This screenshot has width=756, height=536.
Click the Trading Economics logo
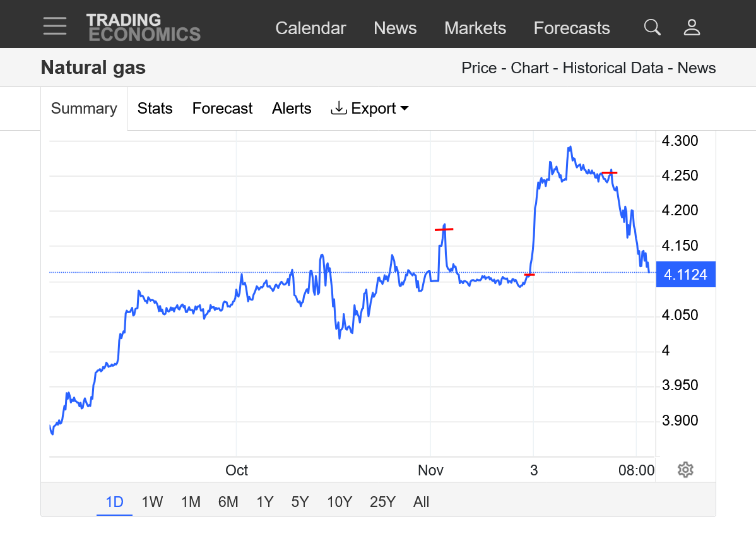tap(143, 27)
